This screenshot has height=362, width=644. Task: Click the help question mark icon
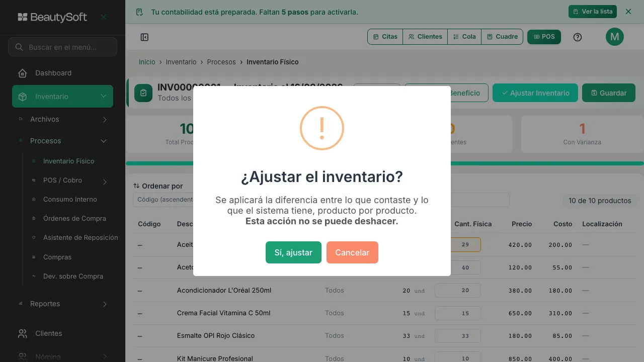point(578,37)
